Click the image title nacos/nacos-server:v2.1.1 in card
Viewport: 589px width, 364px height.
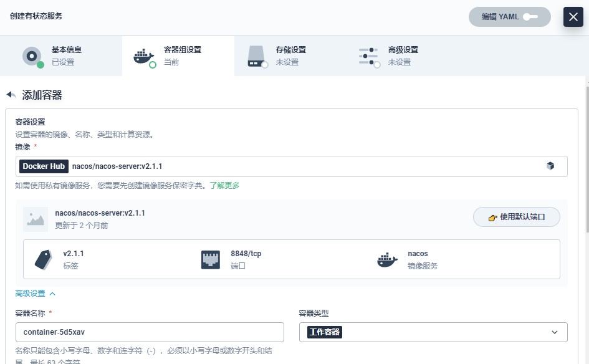100,213
